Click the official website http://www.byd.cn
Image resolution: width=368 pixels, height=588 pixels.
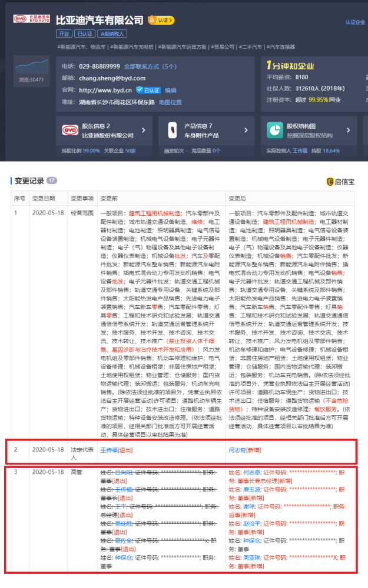point(105,91)
